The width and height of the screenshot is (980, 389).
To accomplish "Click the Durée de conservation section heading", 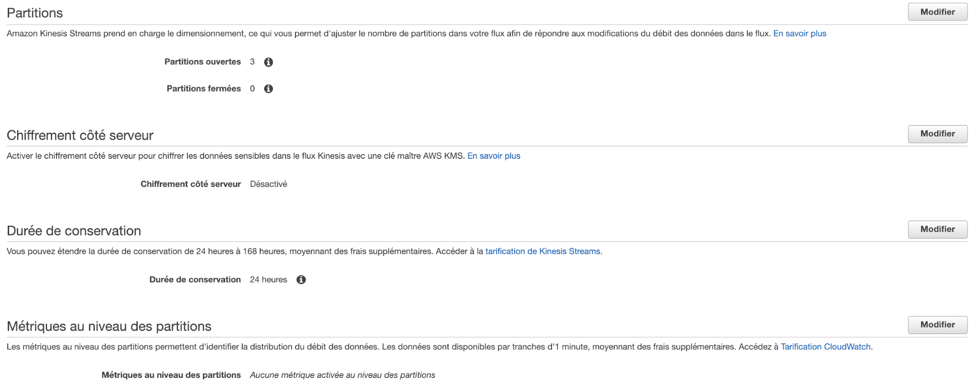I will [74, 231].
